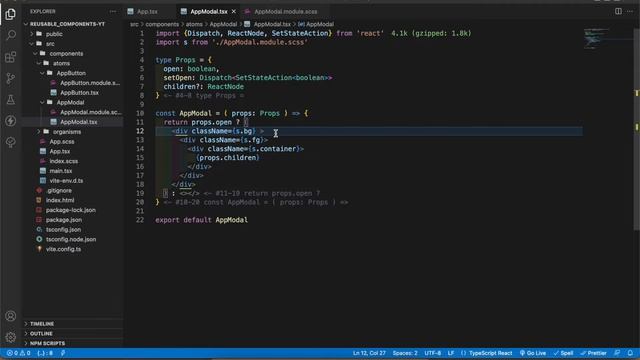Screen dimensions: 640x360
Task: Open AppModal.module.scss in explorer tree
Action: pos(90,112)
